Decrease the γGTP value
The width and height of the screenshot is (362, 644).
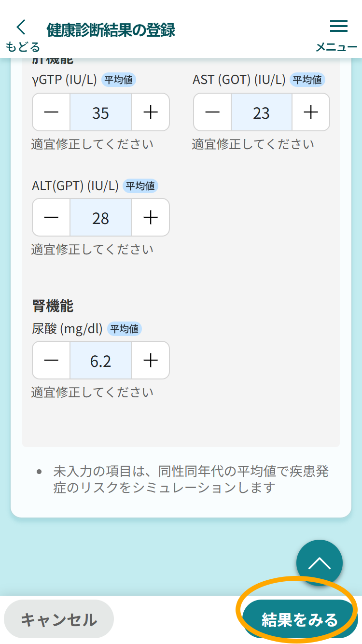coord(51,112)
